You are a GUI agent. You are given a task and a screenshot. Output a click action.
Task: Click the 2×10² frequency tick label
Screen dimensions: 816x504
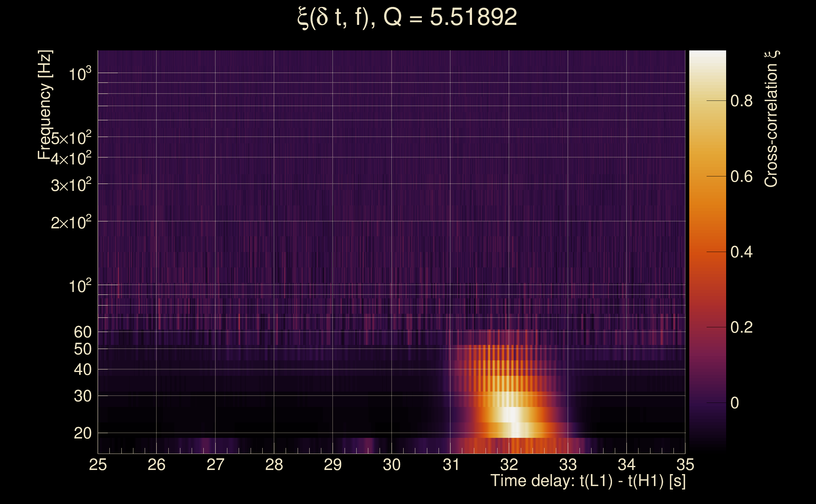[71, 223]
